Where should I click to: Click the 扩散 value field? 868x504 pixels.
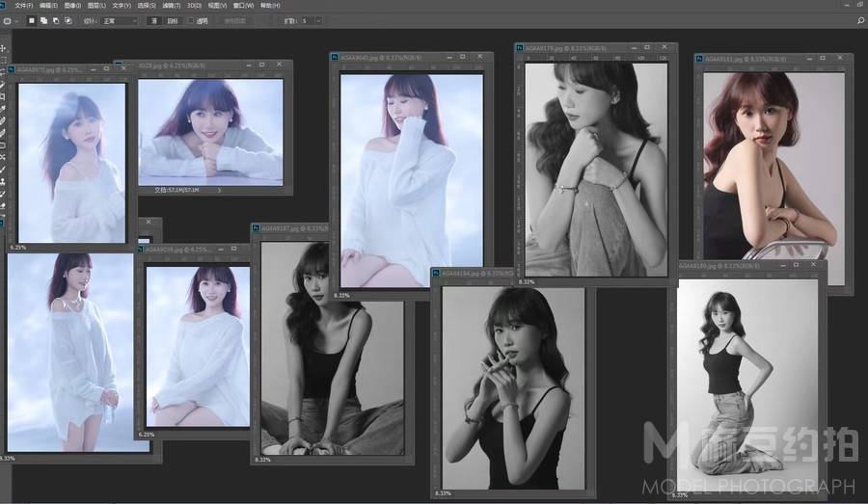click(x=307, y=21)
